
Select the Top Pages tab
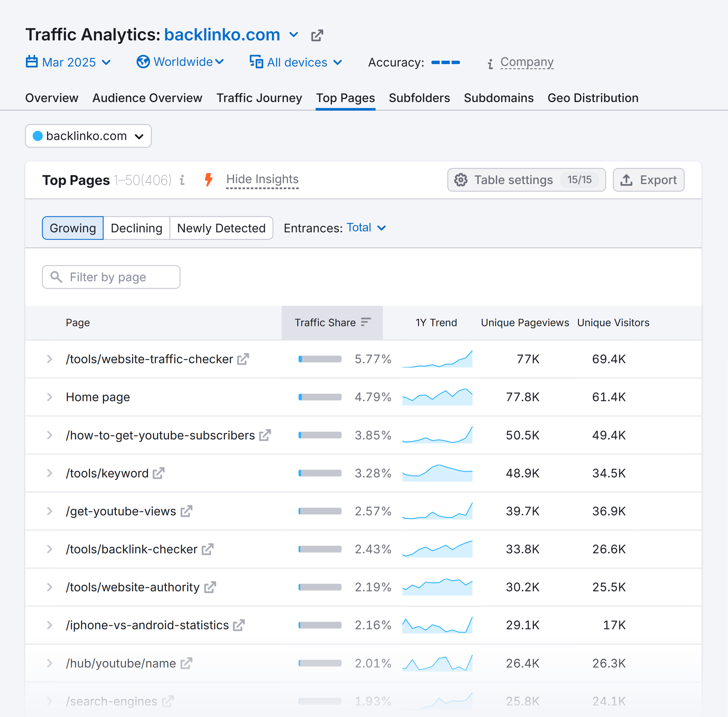(x=345, y=98)
